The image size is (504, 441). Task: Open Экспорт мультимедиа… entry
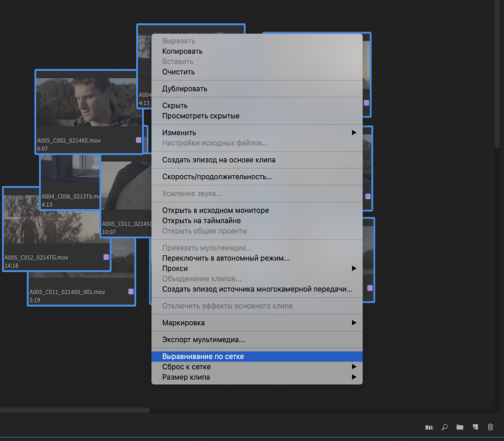tap(257, 339)
